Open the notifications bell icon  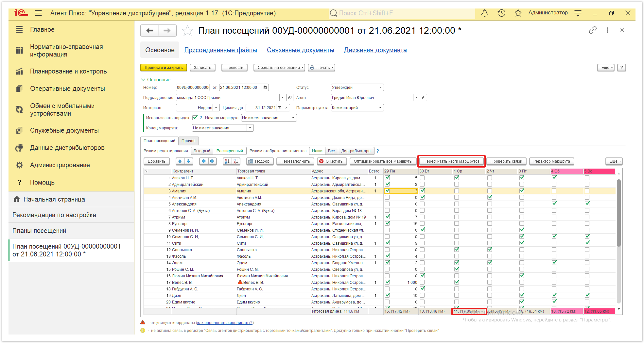pyautogui.click(x=485, y=13)
